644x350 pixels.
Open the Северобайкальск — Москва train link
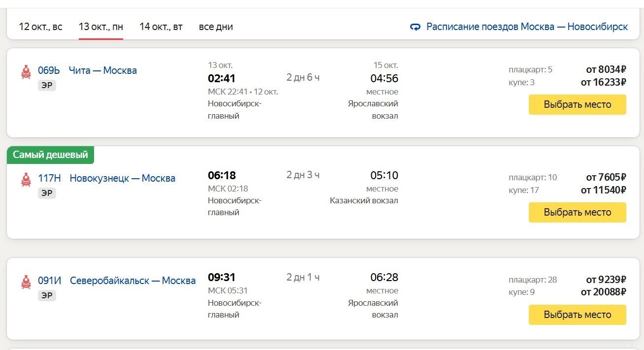[x=133, y=281]
